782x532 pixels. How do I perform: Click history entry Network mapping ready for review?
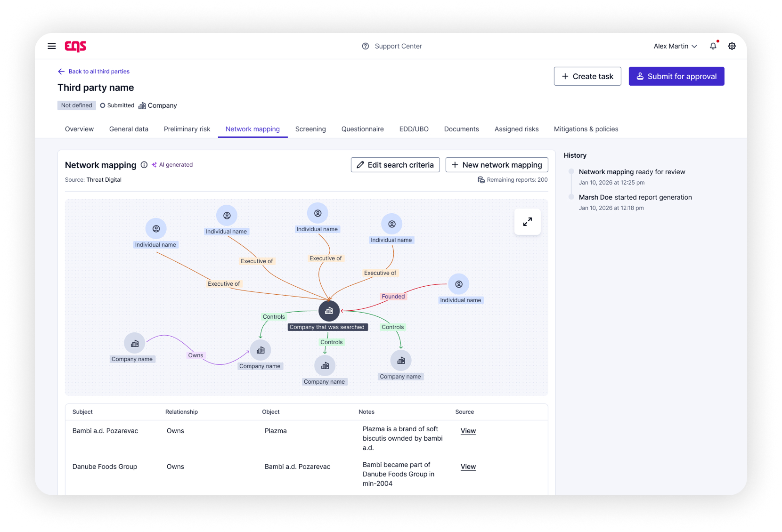[x=632, y=172]
